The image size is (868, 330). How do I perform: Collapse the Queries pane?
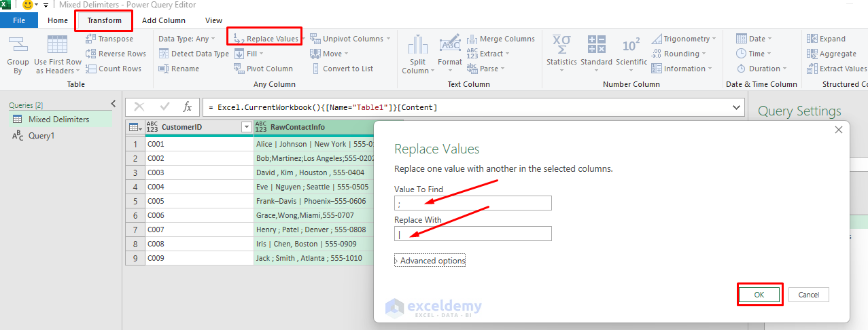pos(113,103)
